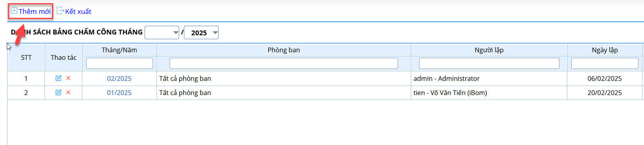Edit the 02/2025 timesheet row
This screenshot has width=644, height=145.
[58, 78]
